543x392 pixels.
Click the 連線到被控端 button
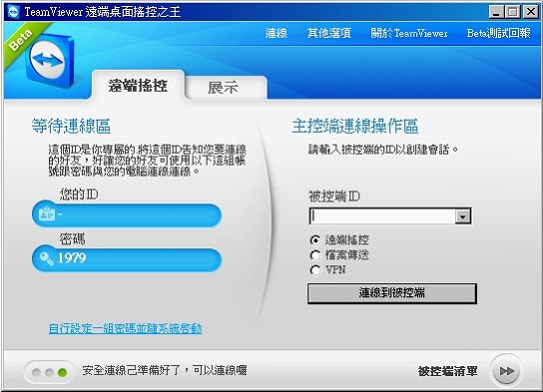392,293
